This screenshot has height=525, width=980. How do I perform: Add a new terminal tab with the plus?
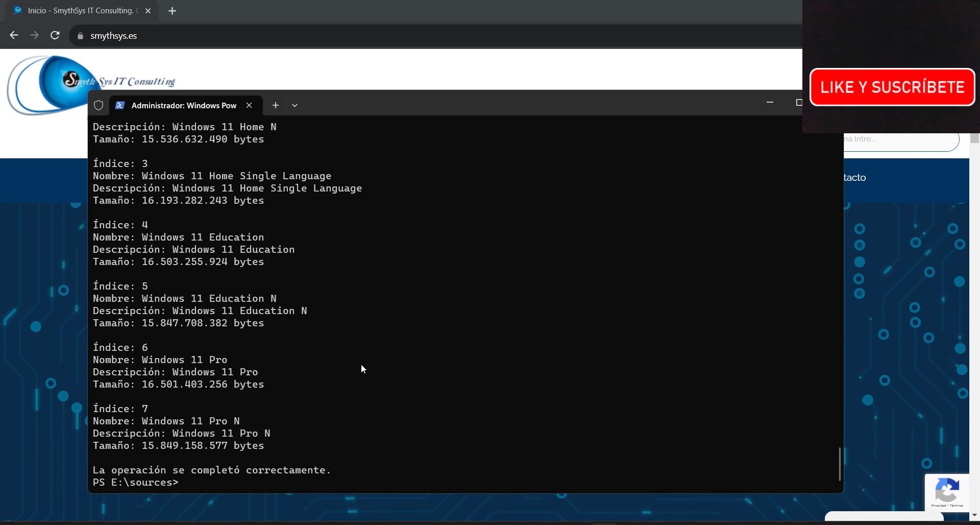tap(276, 105)
